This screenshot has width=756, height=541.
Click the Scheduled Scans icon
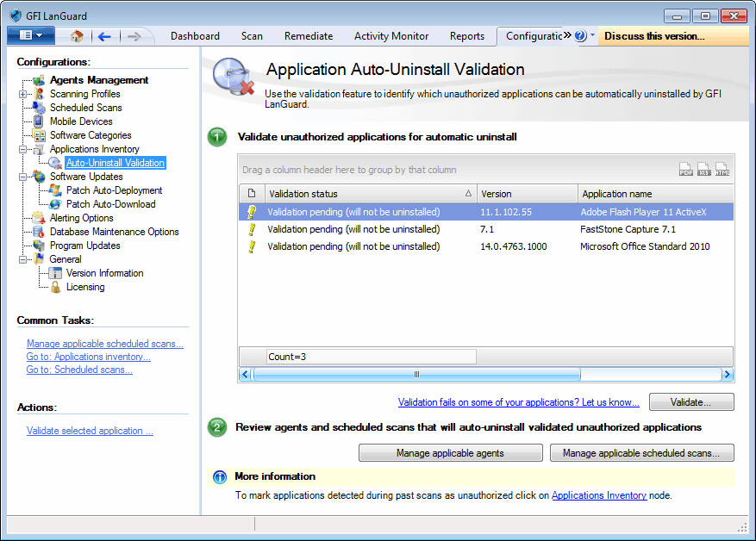pos(39,108)
